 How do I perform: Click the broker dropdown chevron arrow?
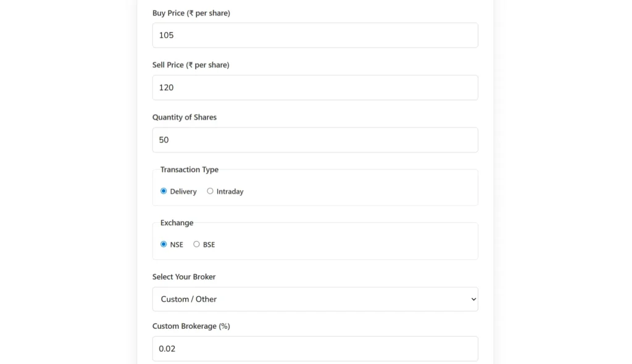pyautogui.click(x=473, y=299)
